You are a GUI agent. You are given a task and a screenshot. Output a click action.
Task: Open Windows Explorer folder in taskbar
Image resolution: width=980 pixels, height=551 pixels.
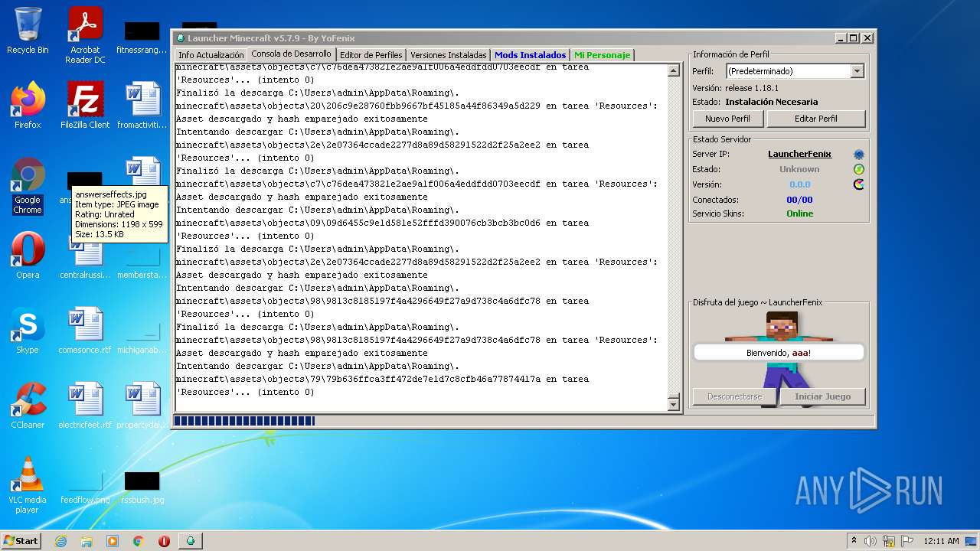click(87, 541)
